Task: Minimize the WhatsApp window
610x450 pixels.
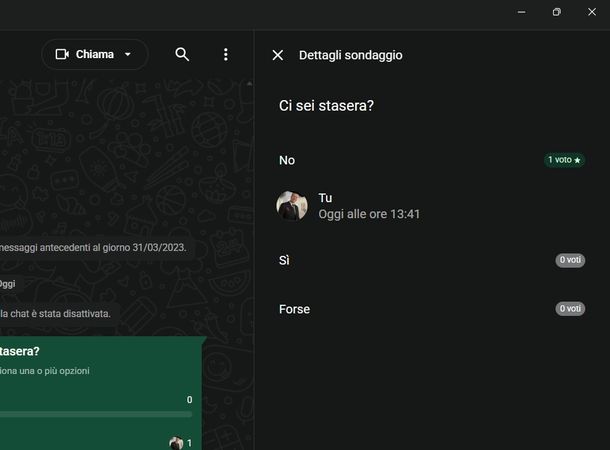Action: point(522,12)
